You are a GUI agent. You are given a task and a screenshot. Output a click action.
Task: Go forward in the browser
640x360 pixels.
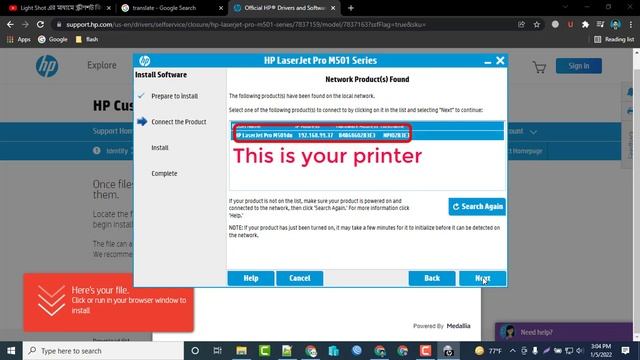(x=25, y=24)
